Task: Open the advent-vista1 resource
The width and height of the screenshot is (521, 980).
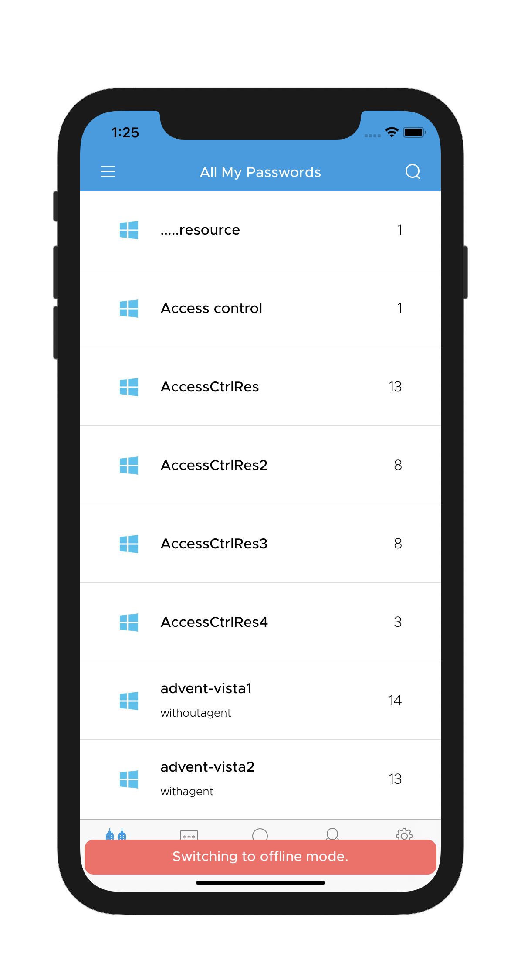Action: [x=260, y=700]
